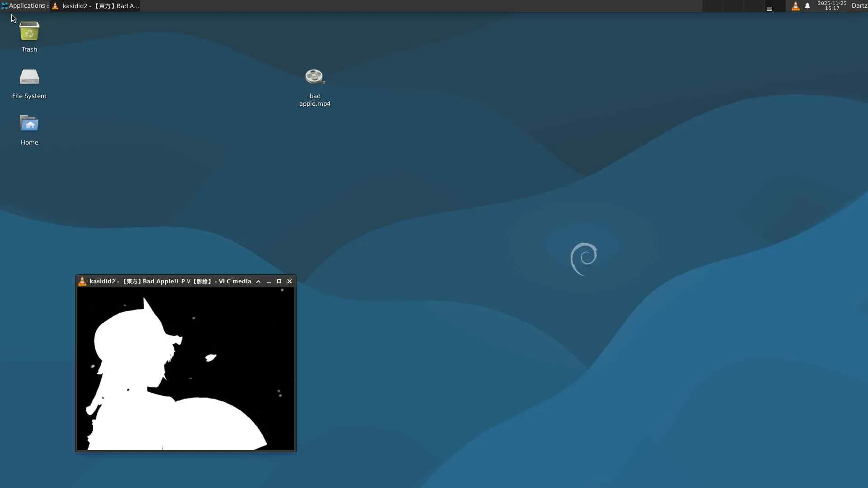Click the VLC cone in window titlebar
This screenshot has width=868, height=488.
[x=82, y=281]
